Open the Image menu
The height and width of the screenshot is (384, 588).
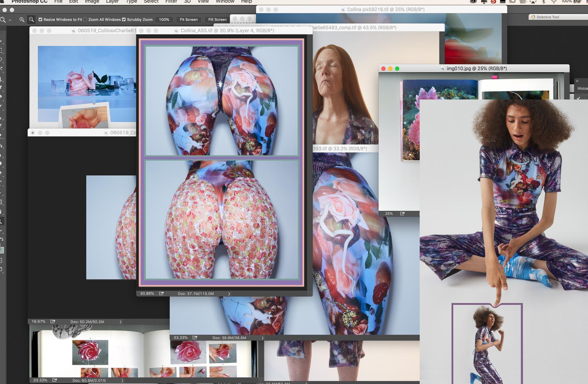point(92,2)
